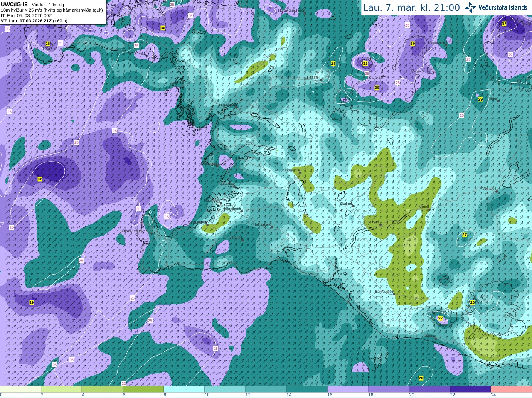532x398 pixels.
Task: Select the 'IT: Fim. 05. 03. 2026 00Z' line
Action: click(26, 15)
